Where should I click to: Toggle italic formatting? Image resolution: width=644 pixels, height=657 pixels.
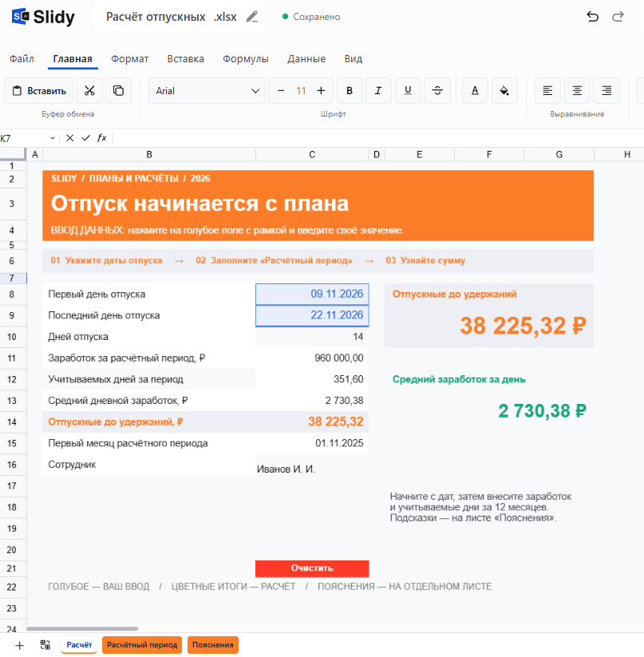click(378, 90)
